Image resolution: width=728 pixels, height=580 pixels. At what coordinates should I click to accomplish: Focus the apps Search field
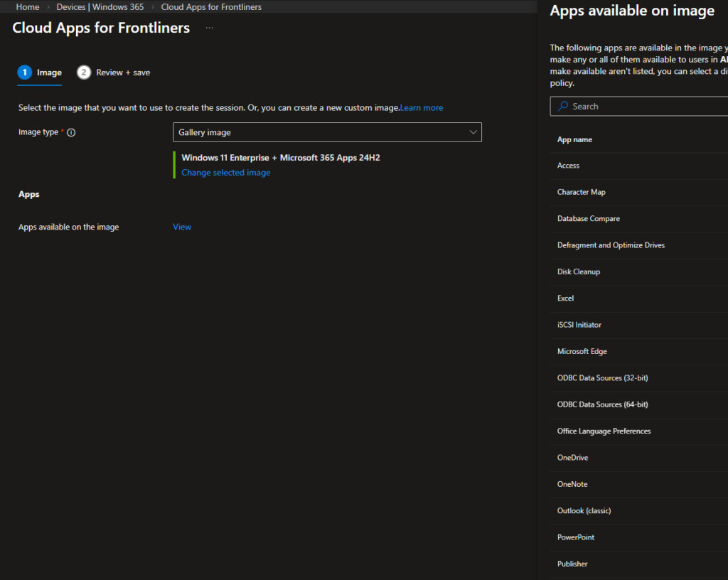(640, 107)
